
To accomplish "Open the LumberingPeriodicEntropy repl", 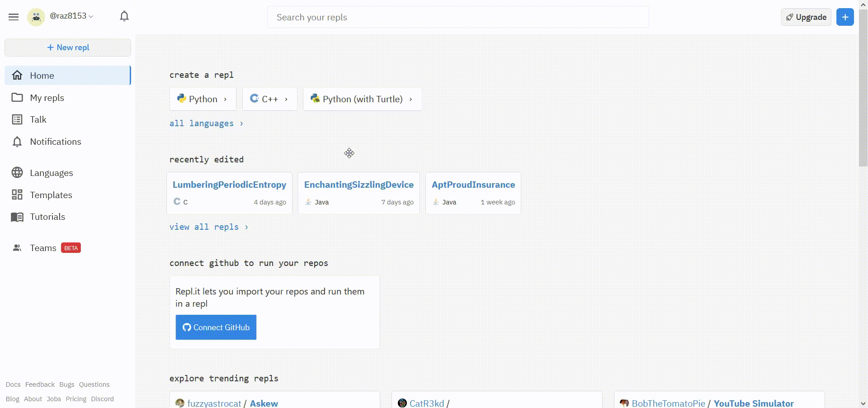I will point(229,185).
